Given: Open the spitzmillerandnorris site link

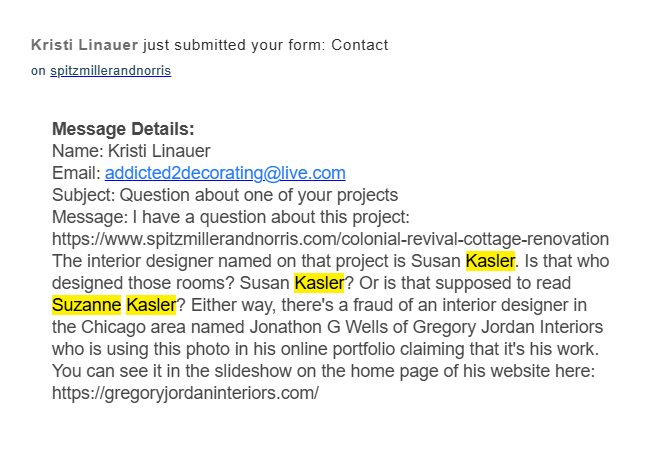Looking at the screenshot, I should tap(110, 71).
